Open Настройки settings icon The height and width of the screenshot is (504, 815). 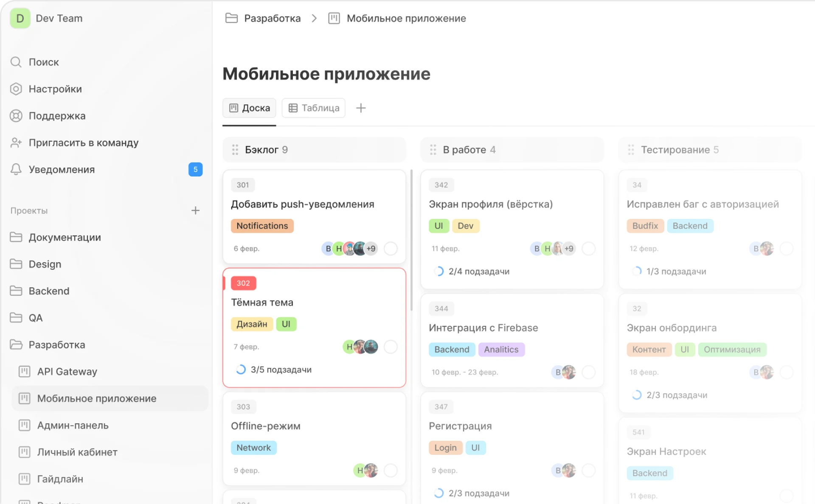(x=16, y=89)
